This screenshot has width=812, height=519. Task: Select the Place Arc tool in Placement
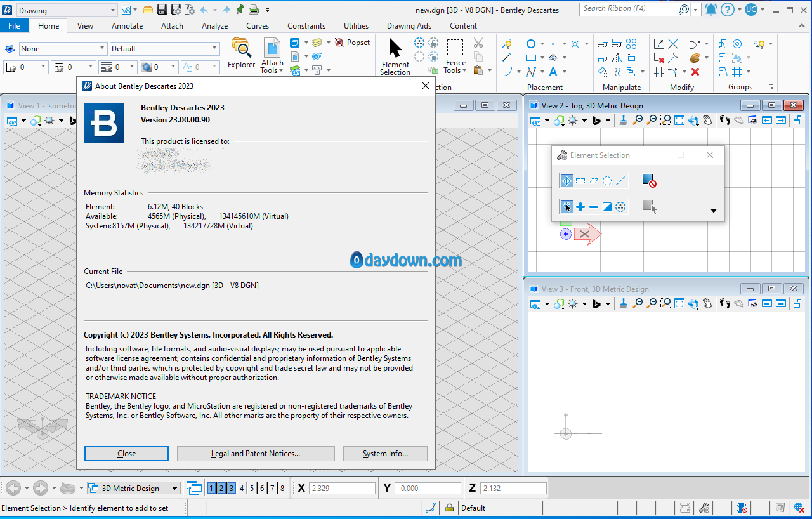(507, 72)
